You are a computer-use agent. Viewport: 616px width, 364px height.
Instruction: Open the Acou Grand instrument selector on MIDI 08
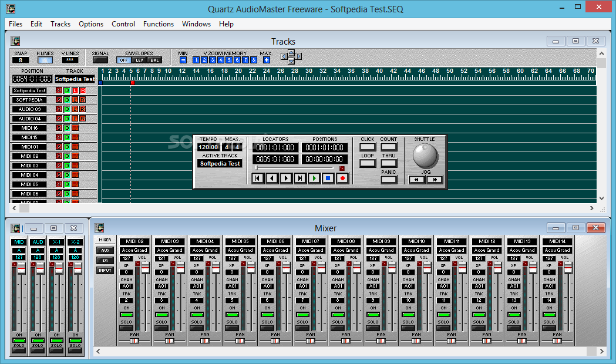coord(346,250)
